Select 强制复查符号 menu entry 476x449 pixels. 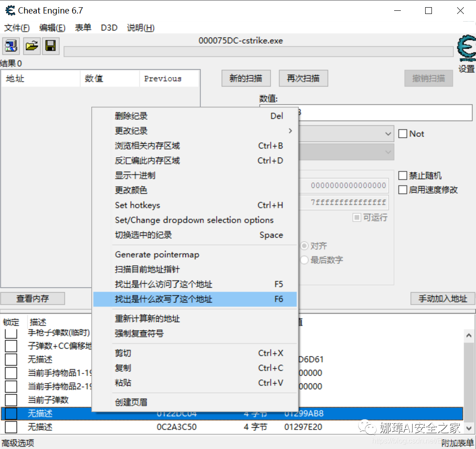[195, 333]
